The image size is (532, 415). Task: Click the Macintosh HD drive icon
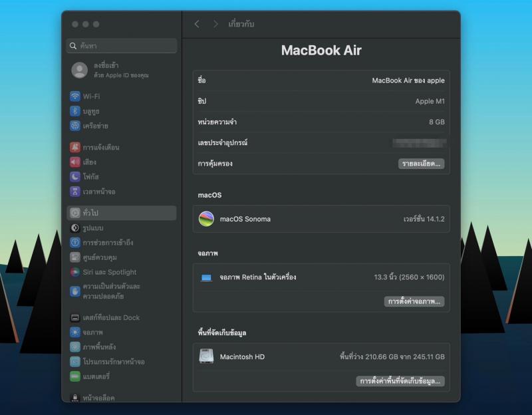(x=206, y=356)
